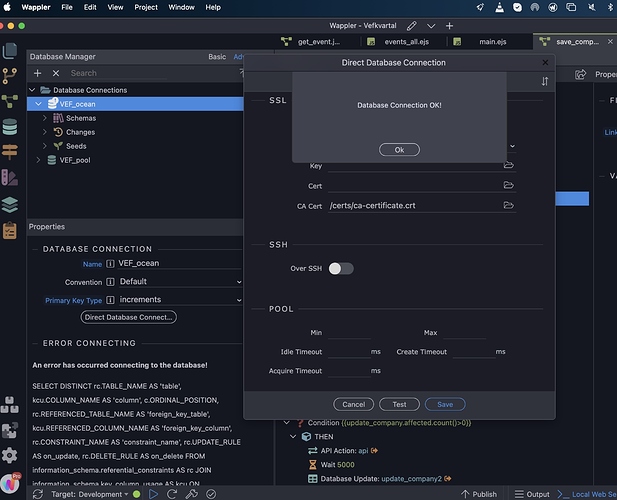Open the Output panel
617x500 pixels.
coord(532,494)
